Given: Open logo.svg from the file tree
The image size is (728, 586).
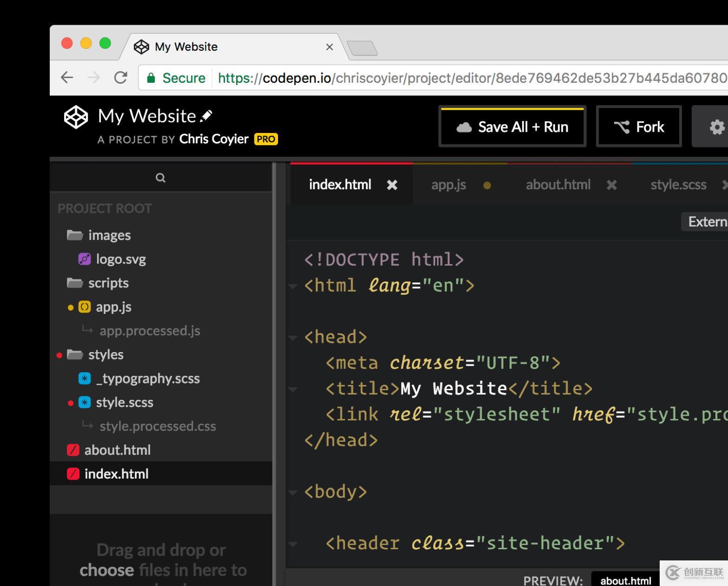Looking at the screenshot, I should point(121,259).
